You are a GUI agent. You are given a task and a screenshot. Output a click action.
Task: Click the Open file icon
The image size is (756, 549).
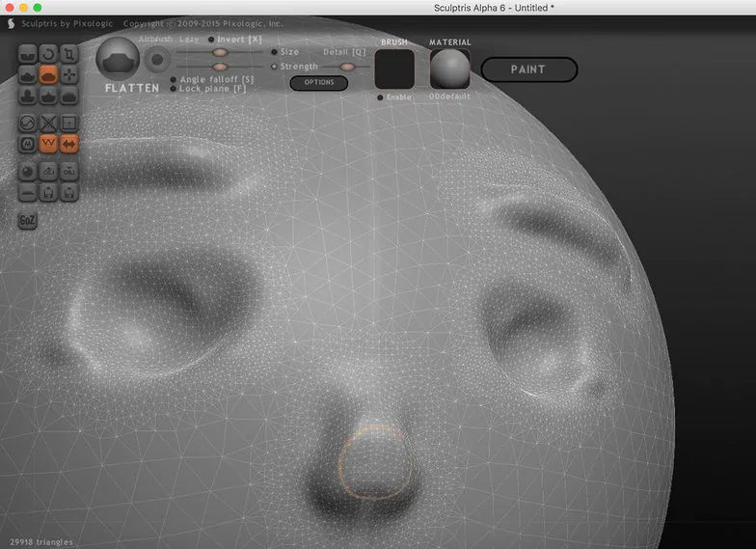pos(48,193)
